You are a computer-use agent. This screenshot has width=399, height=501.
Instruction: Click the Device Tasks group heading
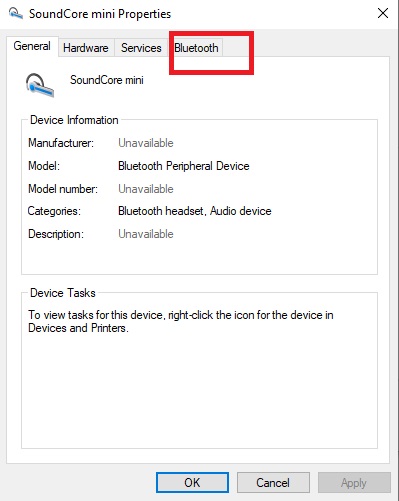(63, 293)
